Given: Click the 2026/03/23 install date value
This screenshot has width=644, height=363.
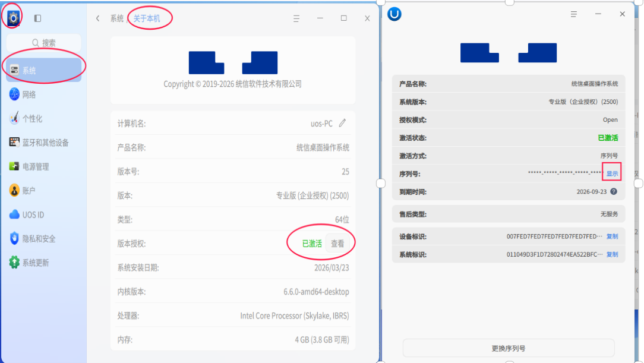Looking at the screenshot, I should pos(332,268).
